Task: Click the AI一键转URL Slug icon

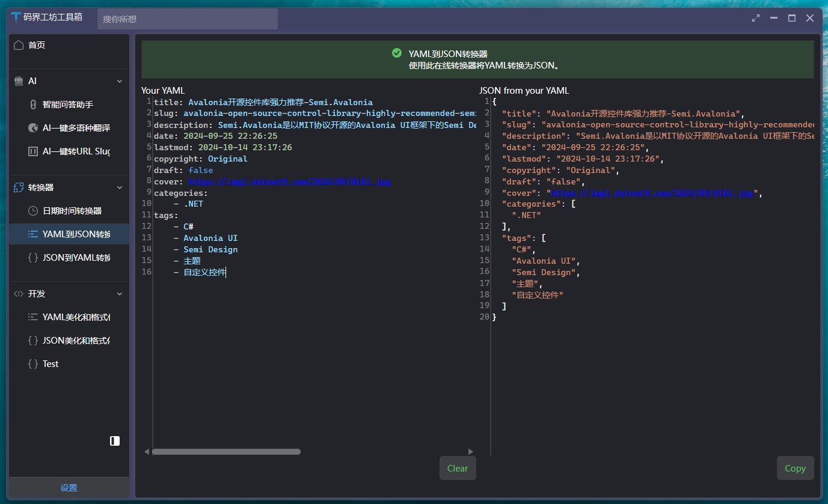Action: (x=33, y=151)
